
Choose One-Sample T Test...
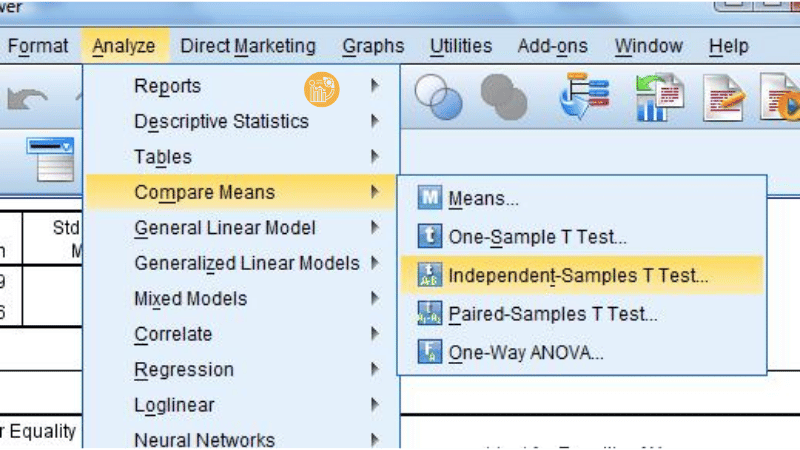(x=582, y=237)
